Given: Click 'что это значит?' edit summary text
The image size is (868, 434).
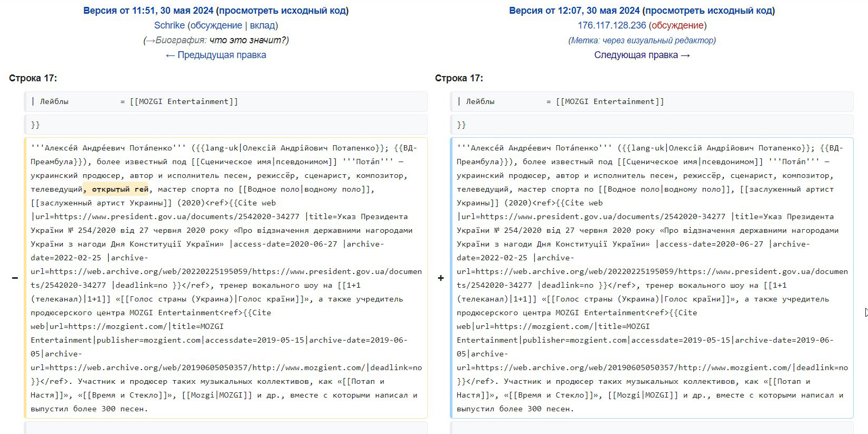Looking at the screenshot, I should click(x=248, y=40).
